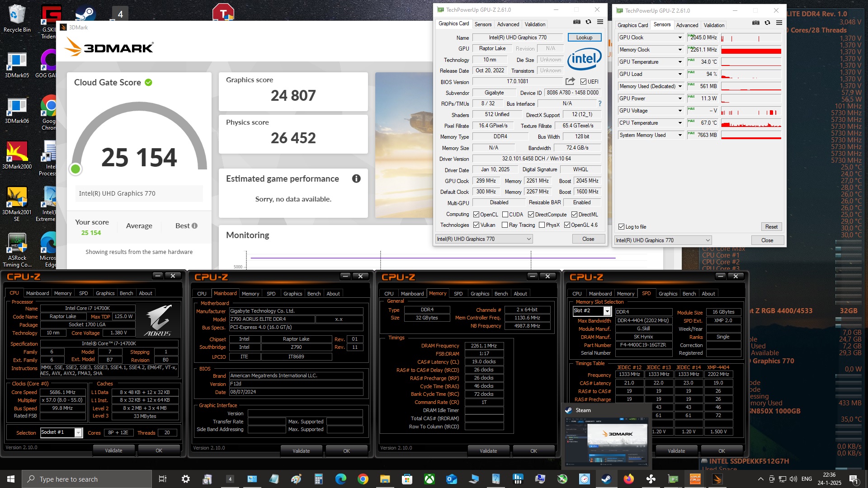Open the 3DMark2000 desktop shortcut

[x=17, y=156]
